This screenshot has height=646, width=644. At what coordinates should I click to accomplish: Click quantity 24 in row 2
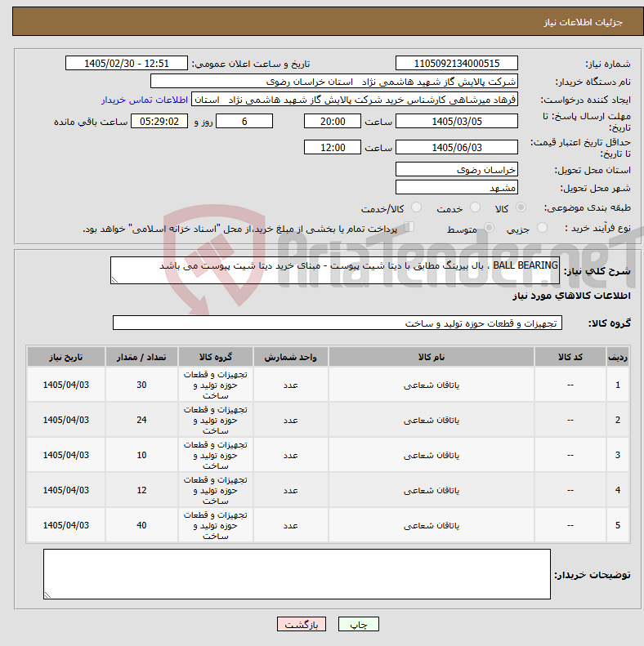[x=141, y=420]
